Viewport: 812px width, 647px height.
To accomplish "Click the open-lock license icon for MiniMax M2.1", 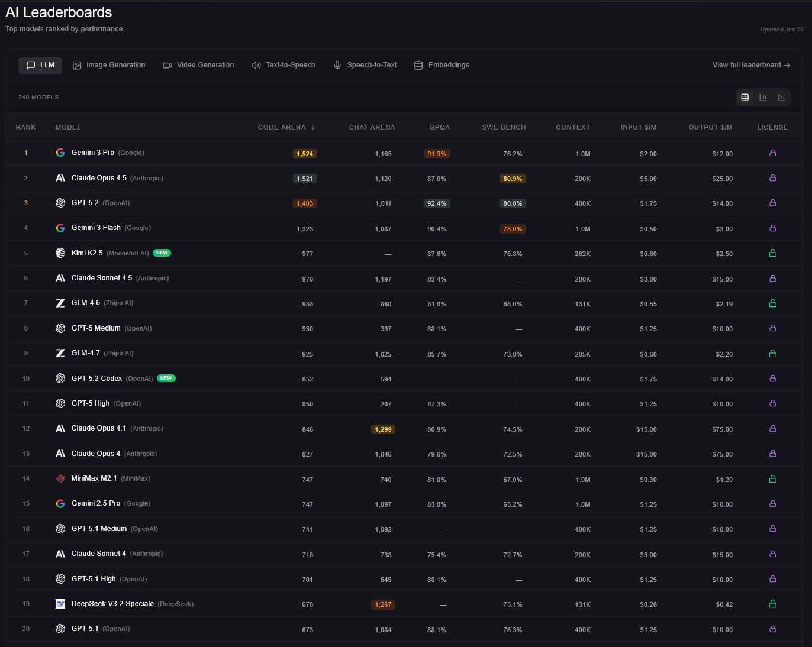I will tap(772, 479).
